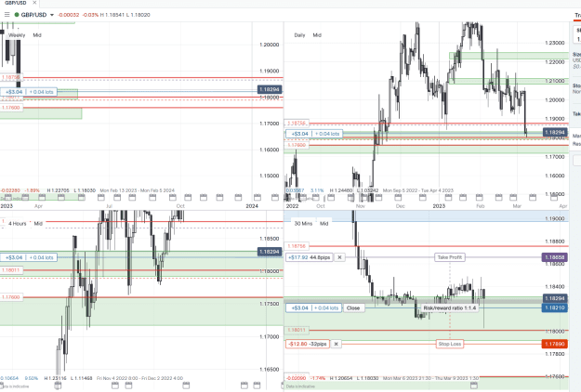This screenshot has width=581, height=392.
Task: Click the 1.18294 current price tag on Weekly chart
Action: tap(270, 89)
